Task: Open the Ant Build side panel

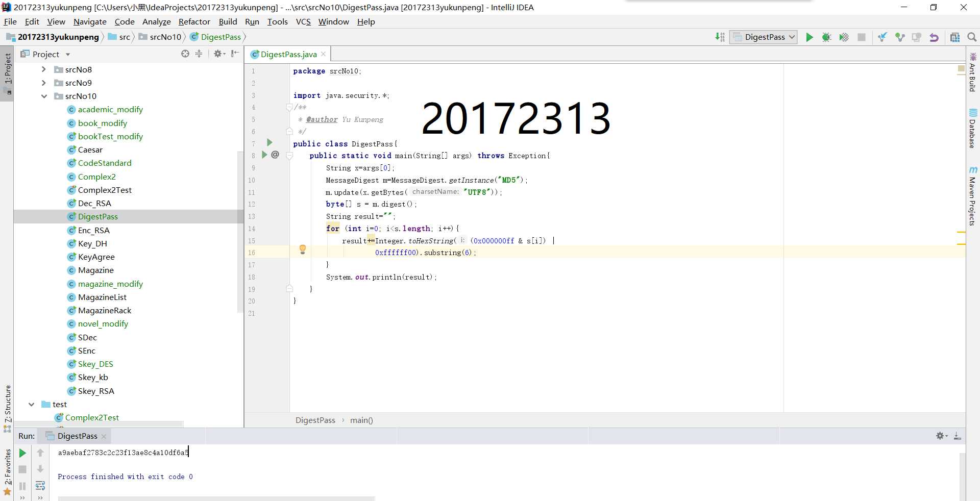Action: pyautogui.click(x=973, y=72)
